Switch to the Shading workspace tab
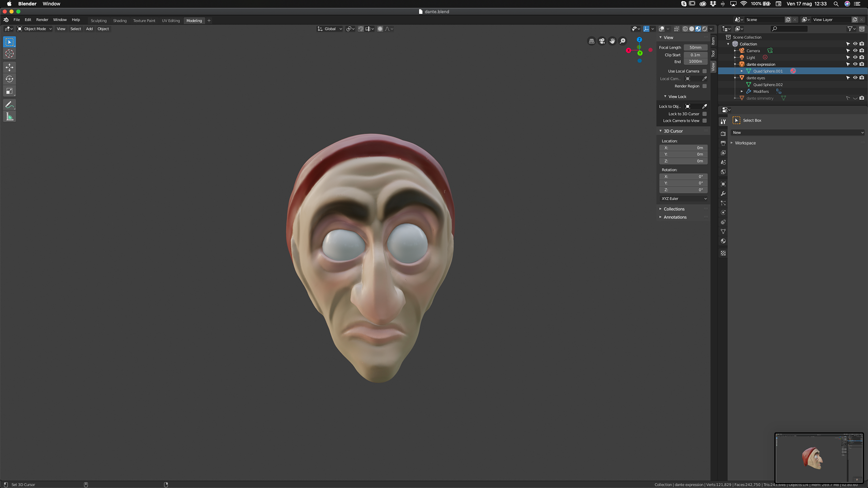Image resolution: width=868 pixels, height=488 pixels. pos(120,21)
